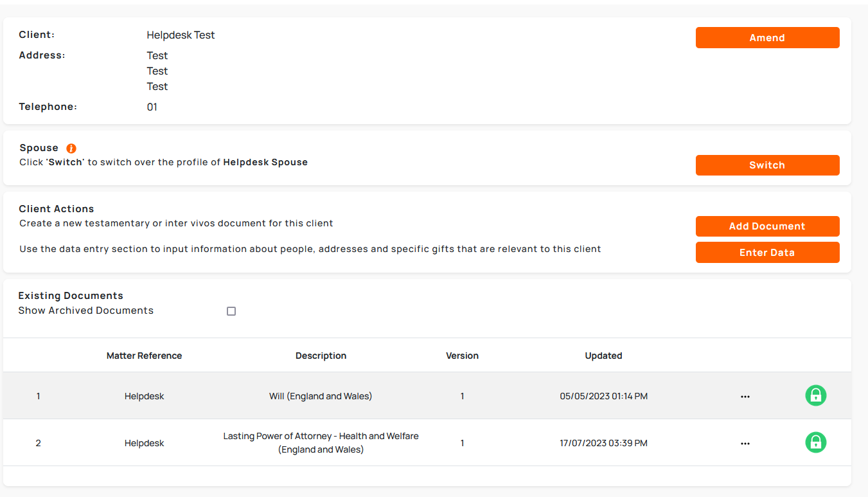Screen dimensions: 868x497
Task: Select the Will (England and Wales) document row
Action: (321, 396)
